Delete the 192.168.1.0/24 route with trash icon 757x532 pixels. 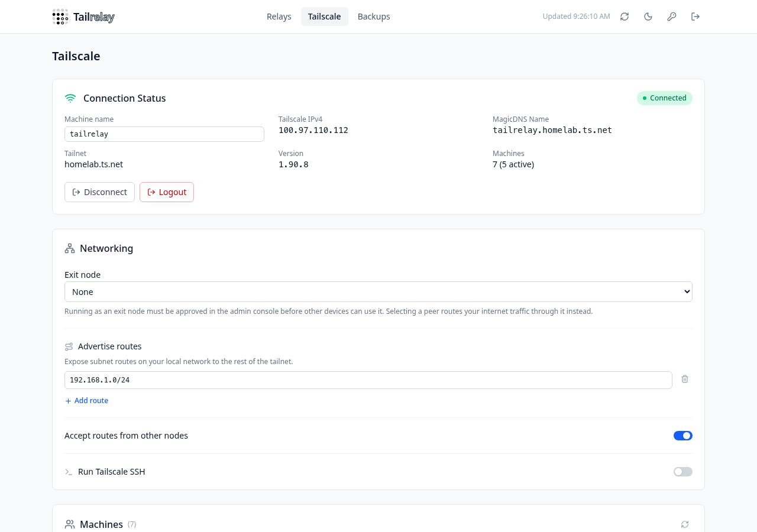[x=685, y=379]
